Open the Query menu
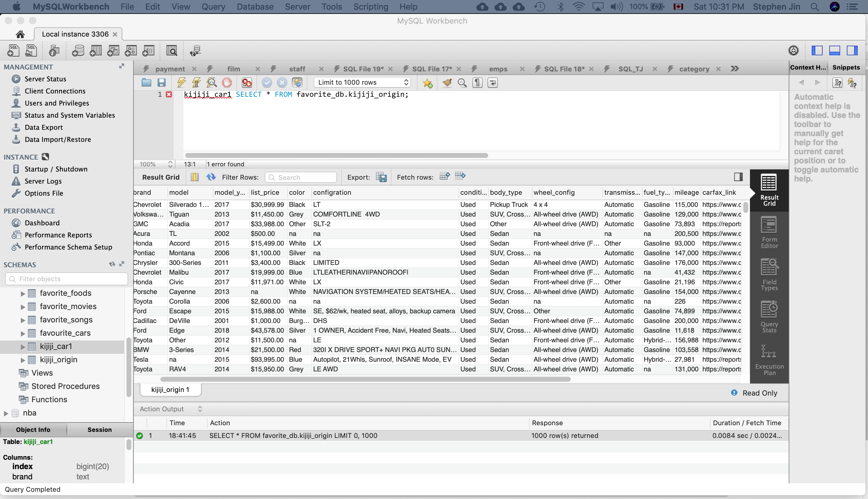Viewport: 868px width, 499px height. 213,7
